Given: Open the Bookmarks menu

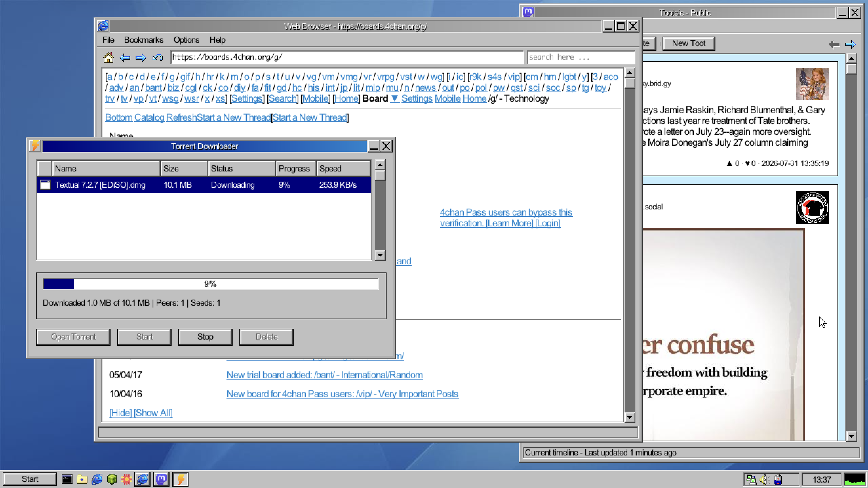Looking at the screenshot, I should point(144,40).
